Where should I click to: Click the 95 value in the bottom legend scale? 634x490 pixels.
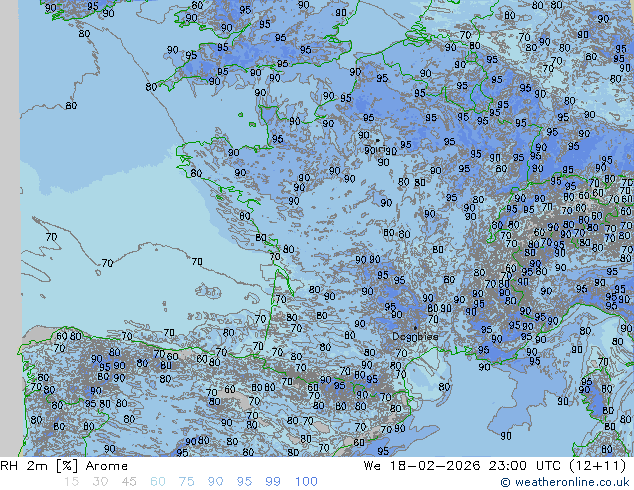[244, 482]
